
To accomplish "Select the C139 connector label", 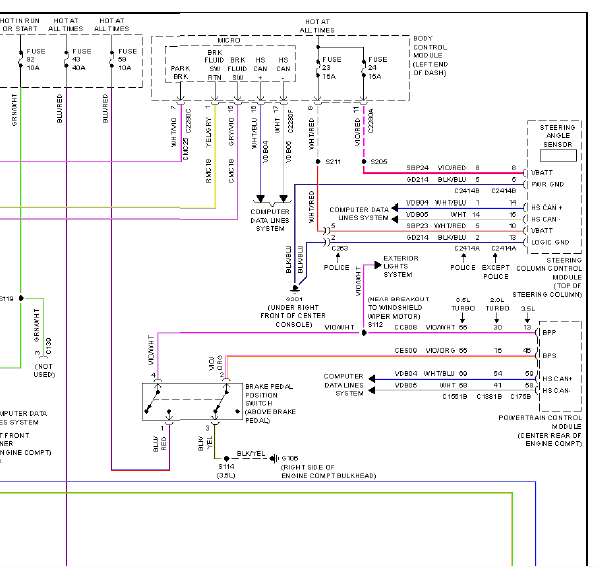I will point(48,346).
